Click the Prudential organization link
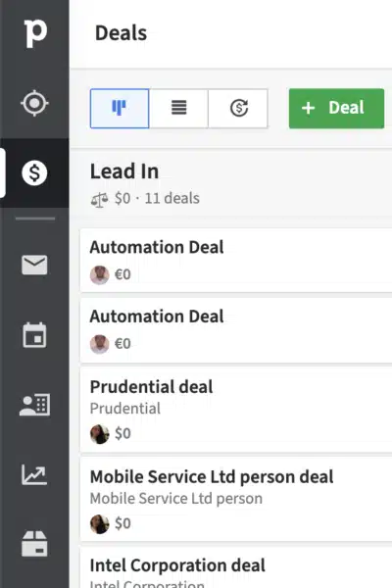Image resolution: width=392 pixels, height=588 pixels. tap(124, 409)
